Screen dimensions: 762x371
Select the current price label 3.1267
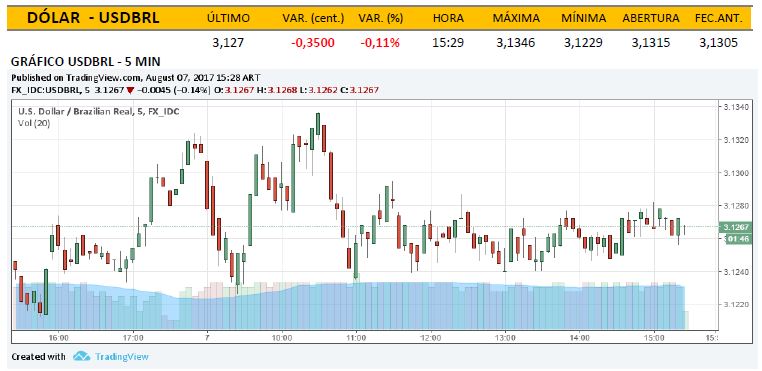pyautogui.click(x=737, y=227)
